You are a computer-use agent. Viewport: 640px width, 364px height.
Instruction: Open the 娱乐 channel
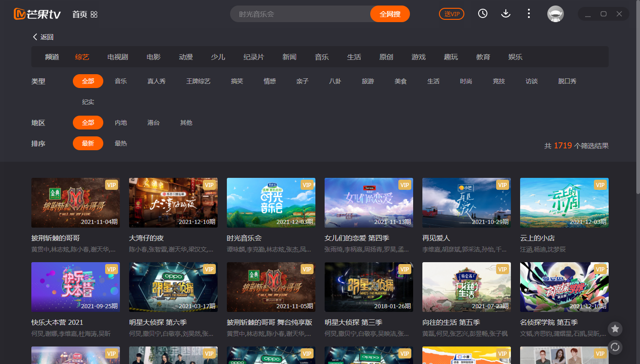click(x=516, y=57)
